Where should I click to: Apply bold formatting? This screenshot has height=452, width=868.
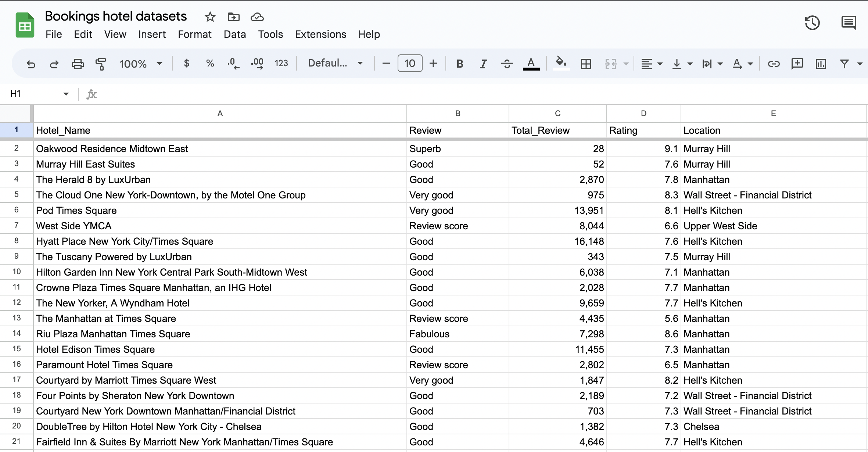[x=459, y=63]
